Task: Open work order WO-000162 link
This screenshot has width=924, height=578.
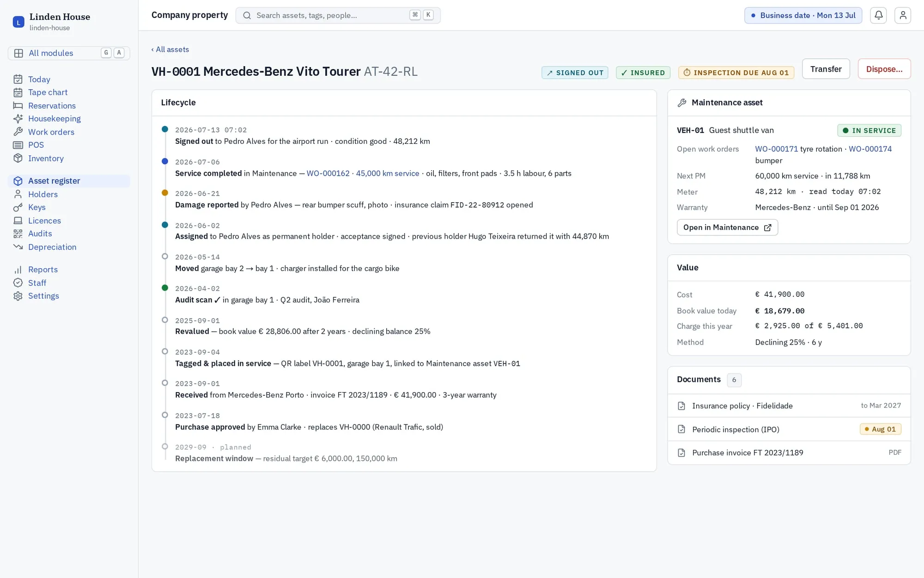Action: coord(328,173)
